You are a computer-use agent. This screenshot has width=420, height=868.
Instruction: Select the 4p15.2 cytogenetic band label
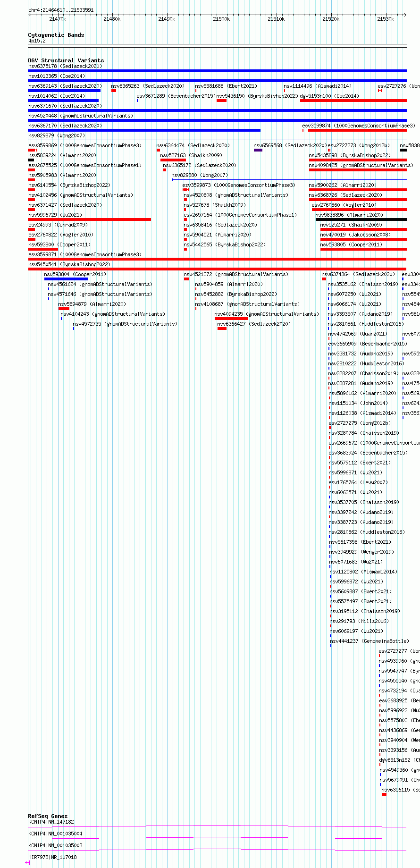pyautogui.click(x=37, y=41)
